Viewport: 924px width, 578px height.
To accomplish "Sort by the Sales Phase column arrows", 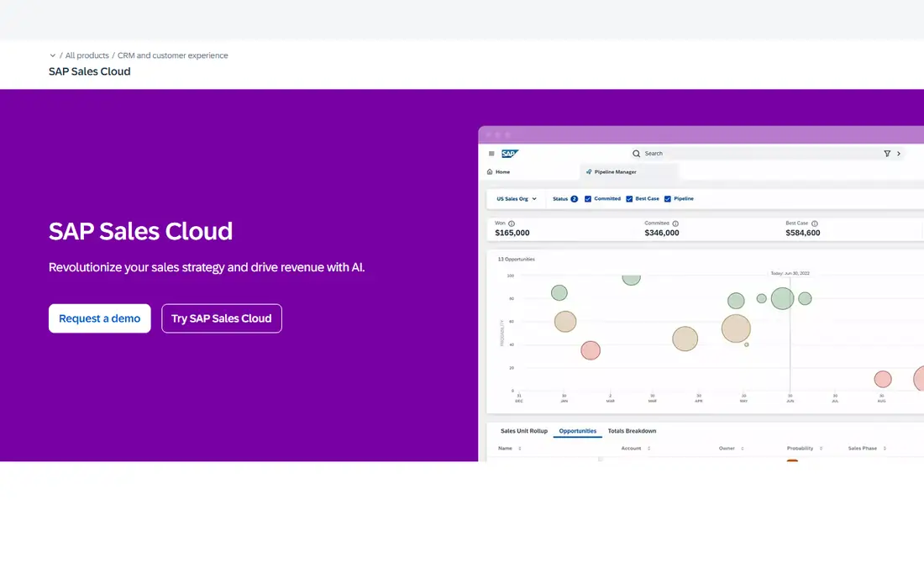I will [x=885, y=449].
